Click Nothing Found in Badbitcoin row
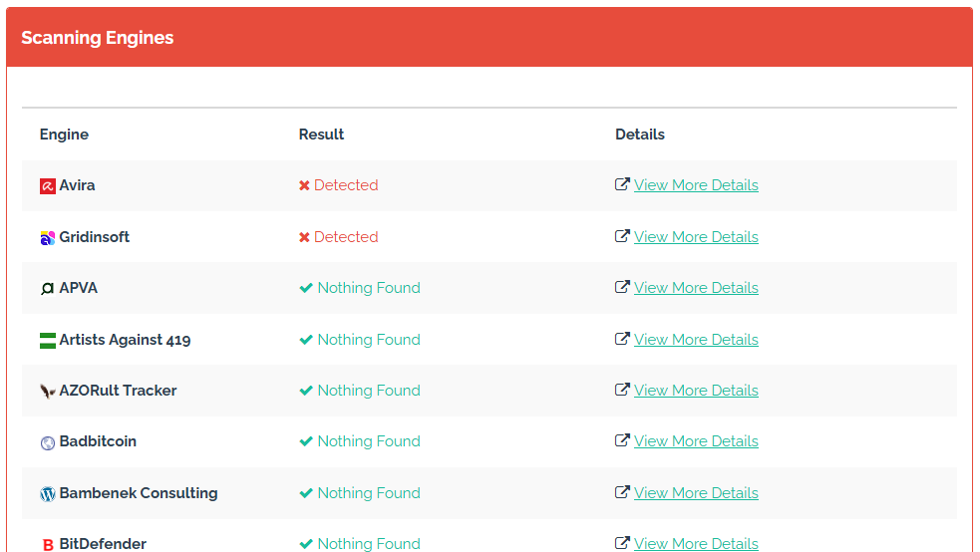The width and height of the screenshot is (980, 552). 369,441
